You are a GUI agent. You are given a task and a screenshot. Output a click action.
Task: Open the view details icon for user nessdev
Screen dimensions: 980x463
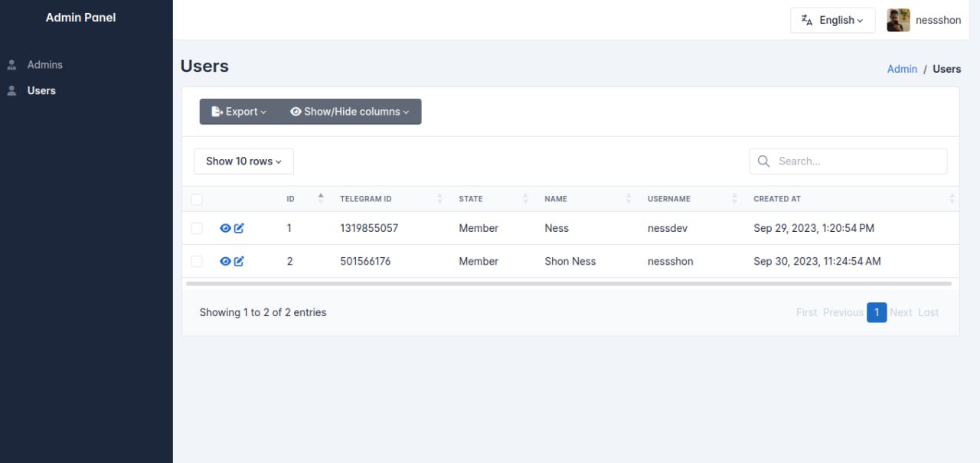tap(224, 227)
